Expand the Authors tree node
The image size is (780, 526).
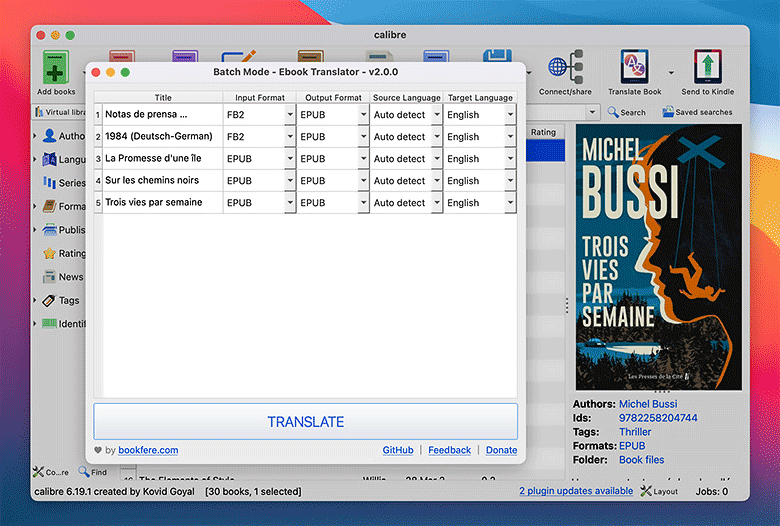(x=35, y=135)
